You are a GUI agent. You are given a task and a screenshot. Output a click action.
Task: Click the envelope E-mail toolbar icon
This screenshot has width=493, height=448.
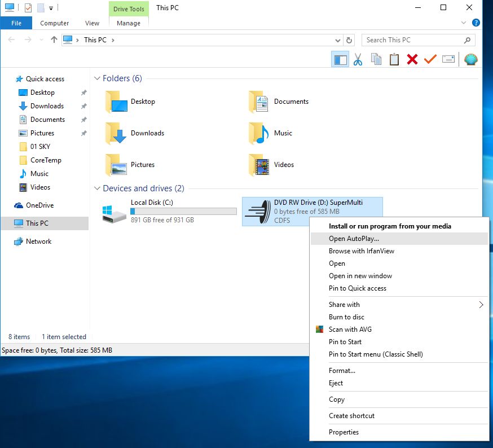pyautogui.click(x=448, y=59)
